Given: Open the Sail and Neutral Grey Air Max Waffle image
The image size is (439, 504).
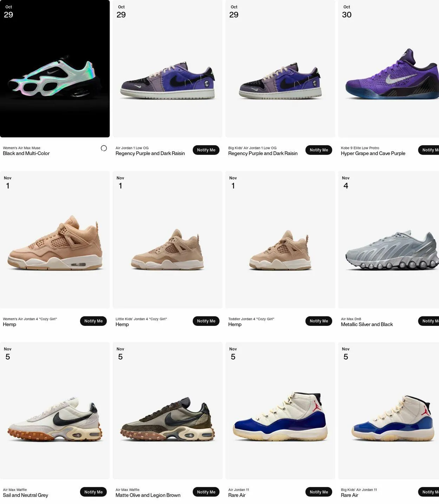Looking at the screenshot, I should click(55, 411).
